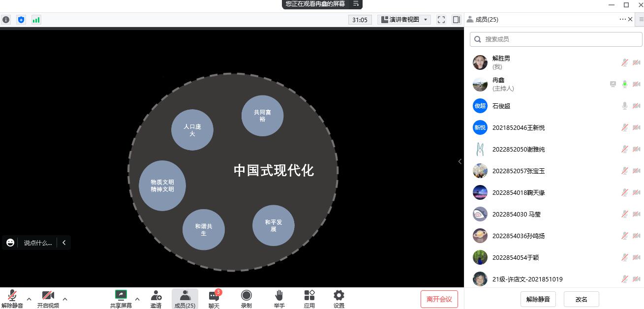Open 设置 settings gear
This screenshot has height=309, width=644.
pyautogui.click(x=338, y=298)
